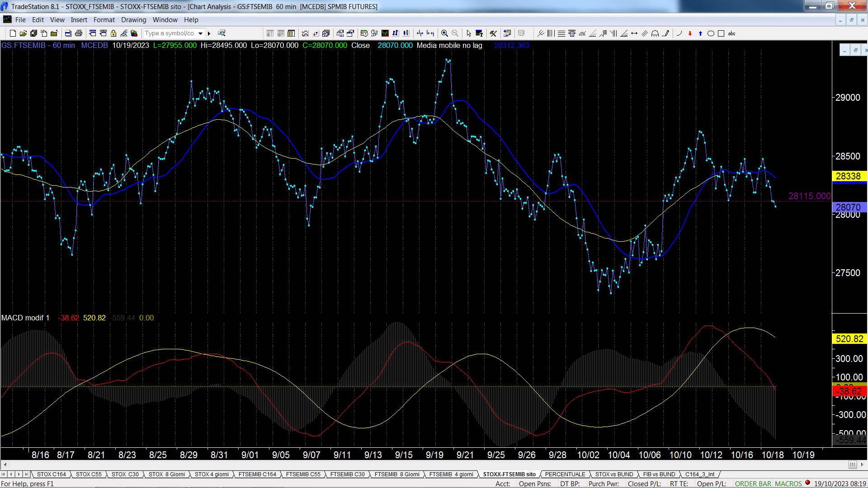Click the MACD modif 1 indicator label
Viewport: 868px width, 488px height.
[x=25, y=318]
